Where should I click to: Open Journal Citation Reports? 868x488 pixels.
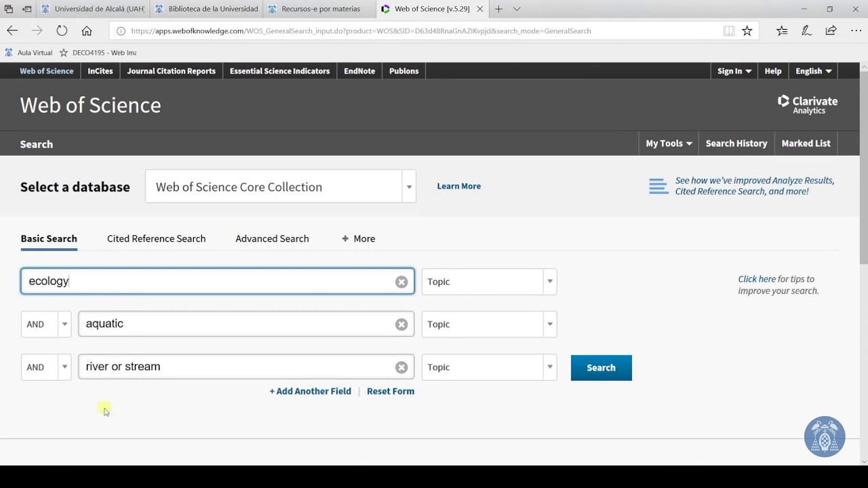pos(171,71)
